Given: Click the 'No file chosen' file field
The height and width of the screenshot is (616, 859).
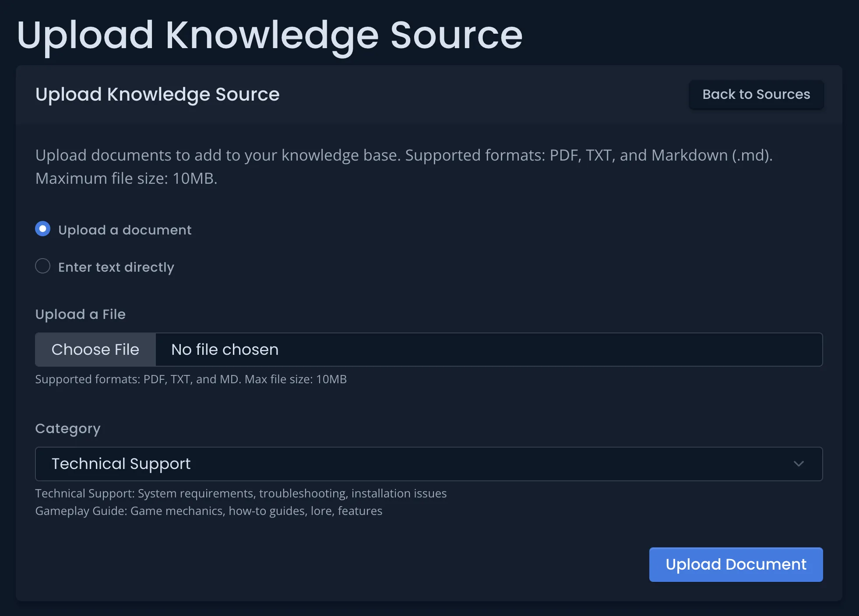Looking at the screenshot, I should [x=488, y=350].
